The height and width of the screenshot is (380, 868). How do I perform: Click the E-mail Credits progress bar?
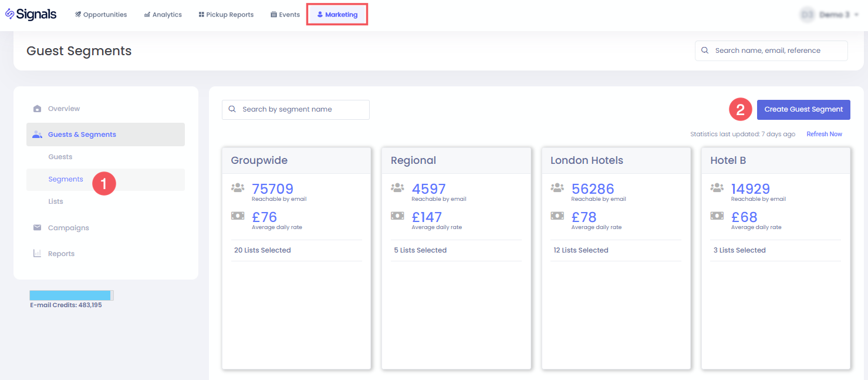(72, 295)
